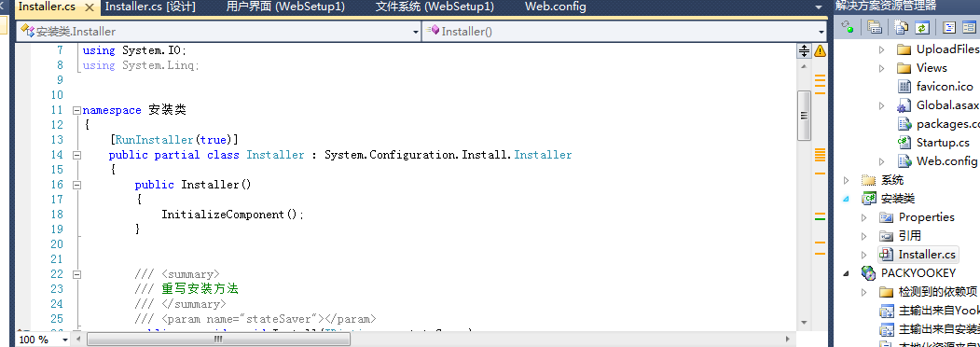980x347 pixels.
Task: Click the 主输出来自Yook project output icon
Action: click(886, 311)
